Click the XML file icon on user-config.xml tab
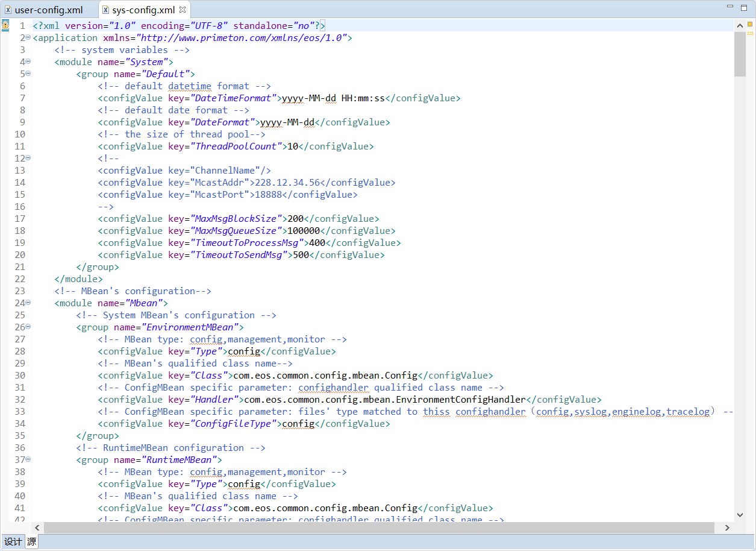 [8, 10]
